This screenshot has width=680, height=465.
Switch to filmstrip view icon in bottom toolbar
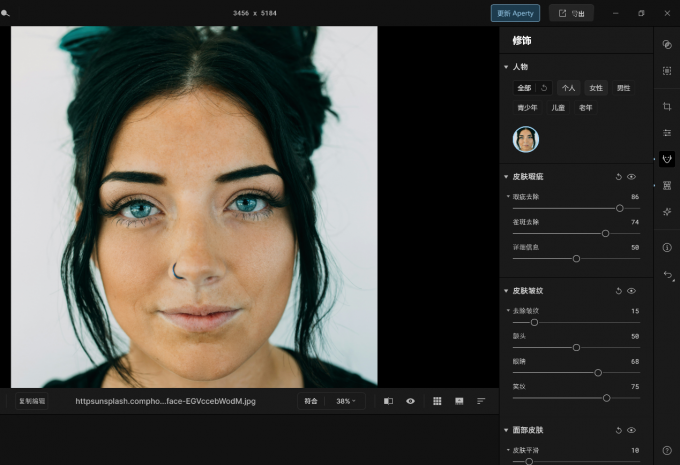coord(459,401)
